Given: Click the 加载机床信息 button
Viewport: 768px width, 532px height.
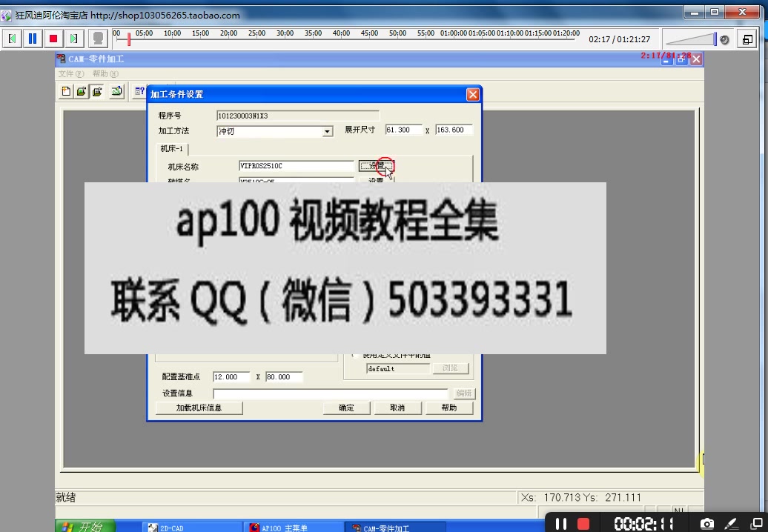Looking at the screenshot, I should tap(199, 408).
